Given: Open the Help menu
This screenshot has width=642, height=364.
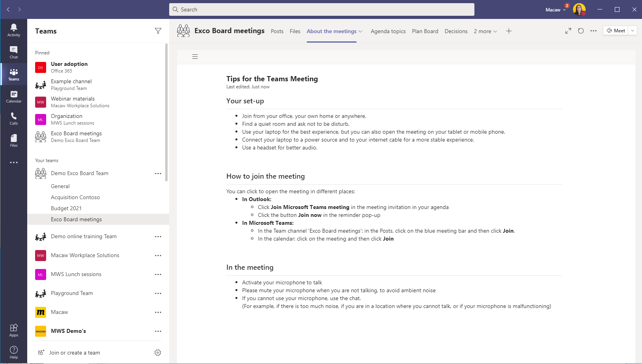Looking at the screenshot, I should pos(14,352).
